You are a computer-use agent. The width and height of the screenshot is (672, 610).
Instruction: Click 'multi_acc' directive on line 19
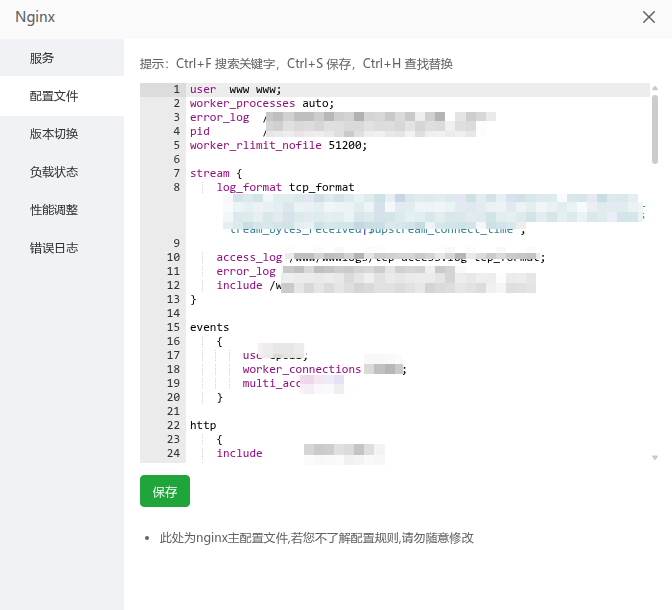271,383
